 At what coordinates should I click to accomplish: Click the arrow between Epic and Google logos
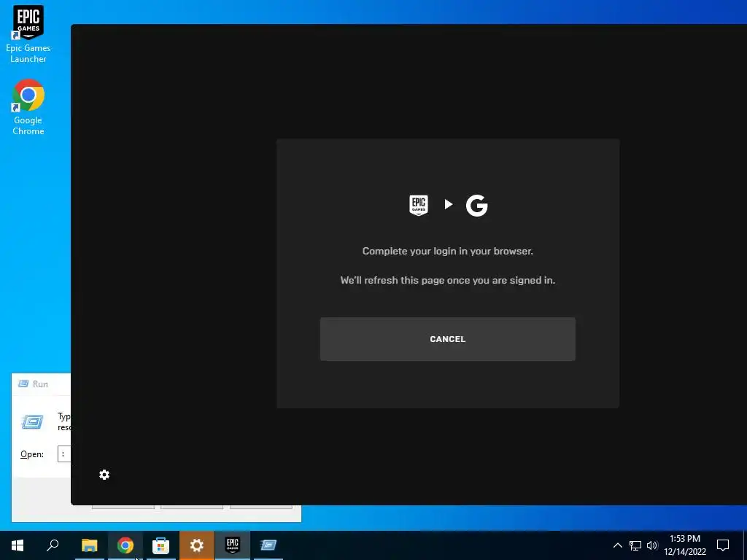pyautogui.click(x=449, y=204)
